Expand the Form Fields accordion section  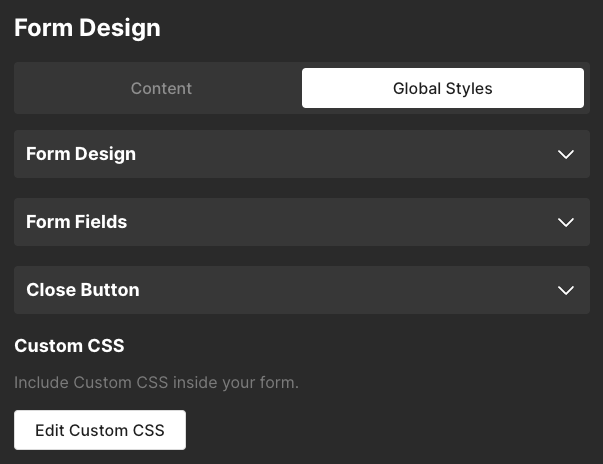[301, 222]
